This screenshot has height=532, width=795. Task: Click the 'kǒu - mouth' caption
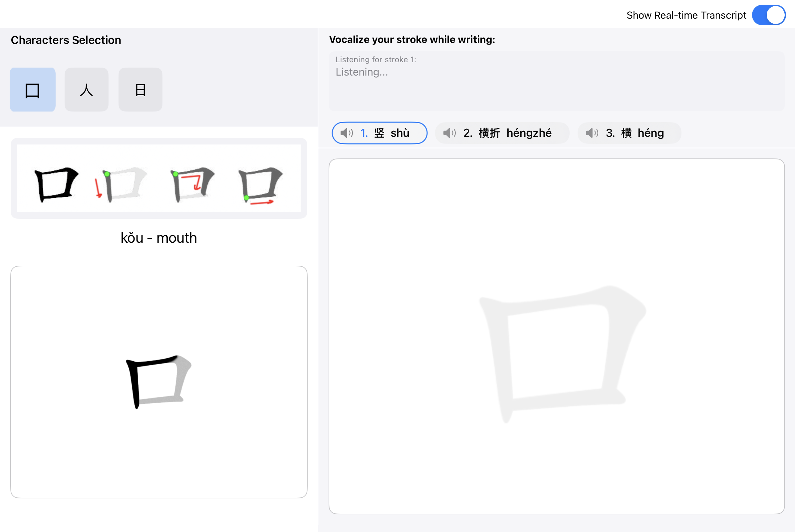159,238
